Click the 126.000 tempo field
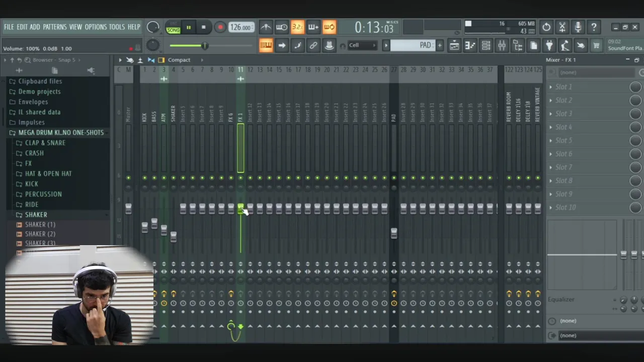The height and width of the screenshot is (362, 644). [x=240, y=28]
